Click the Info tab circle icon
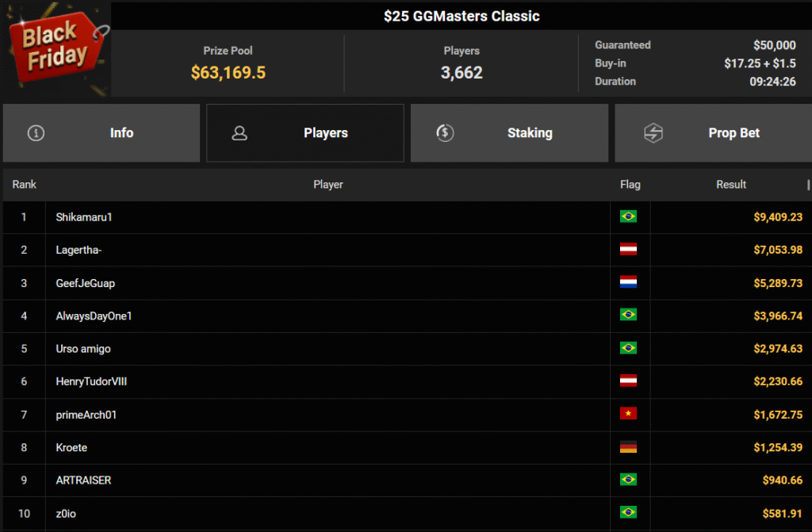The height and width of the screenshot is (532, 812). 36,133
